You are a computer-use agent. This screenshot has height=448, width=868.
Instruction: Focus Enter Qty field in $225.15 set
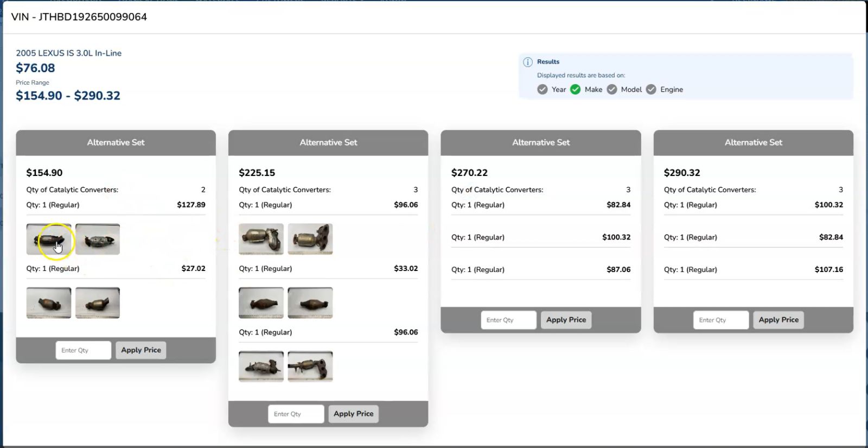point(296,414)
